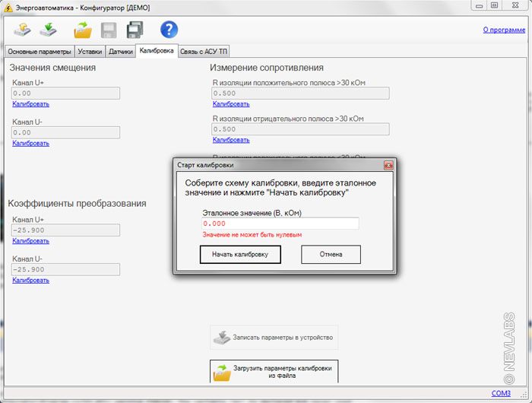
Task: Open the Уставки tab
Action: point(90,52)
